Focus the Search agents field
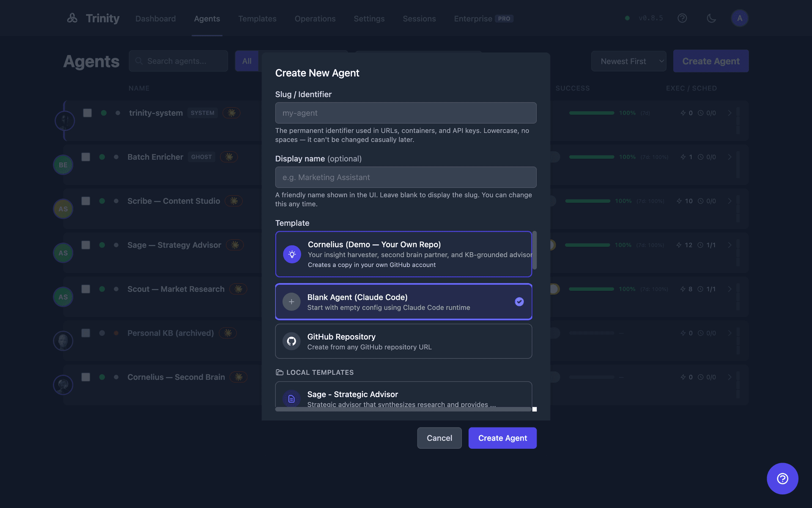 point(178,61)
